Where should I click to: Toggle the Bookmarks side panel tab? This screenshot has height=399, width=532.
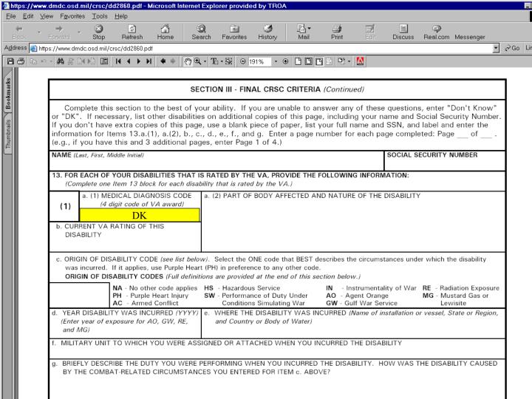coord(8,94)
